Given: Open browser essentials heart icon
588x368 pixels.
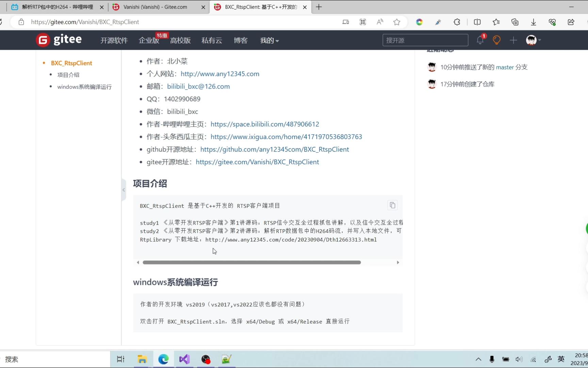Looking at the screenshot, I should click(x=552, y=22).
